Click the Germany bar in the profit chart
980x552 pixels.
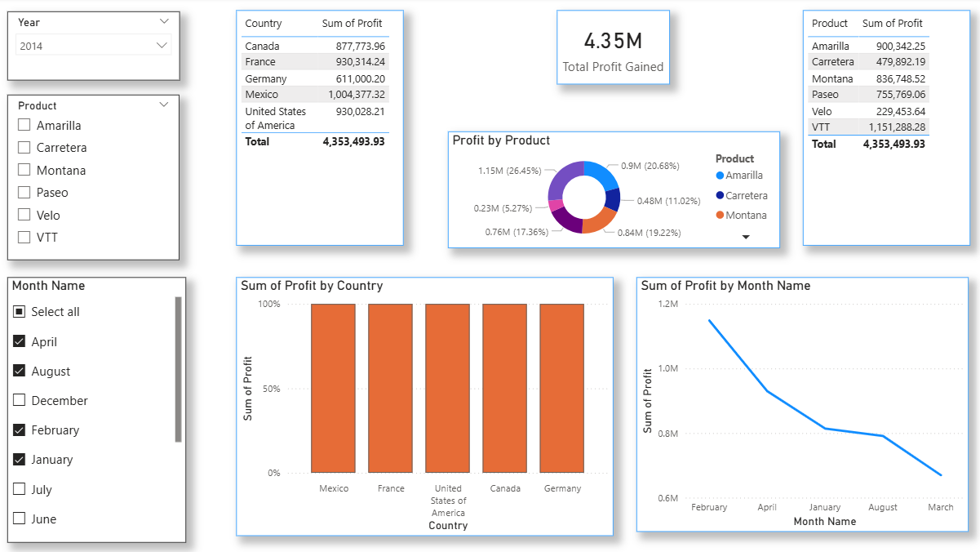point(562,388)
